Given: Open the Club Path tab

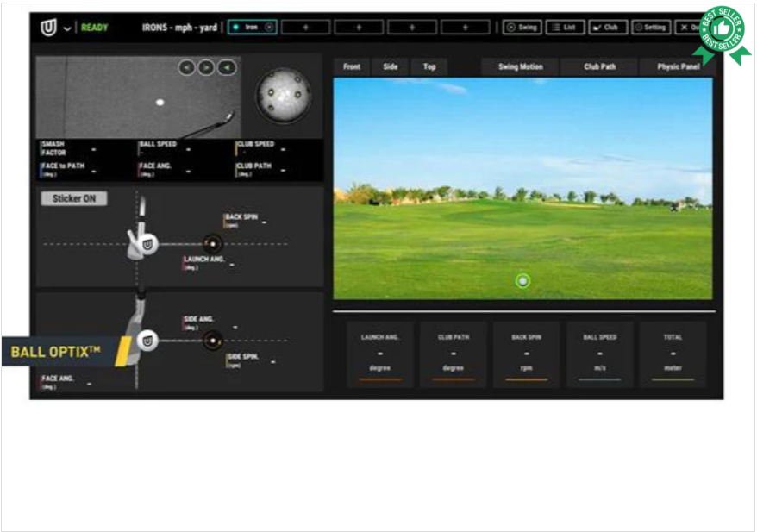Looking at the screenshot, I should pos(599,66).
